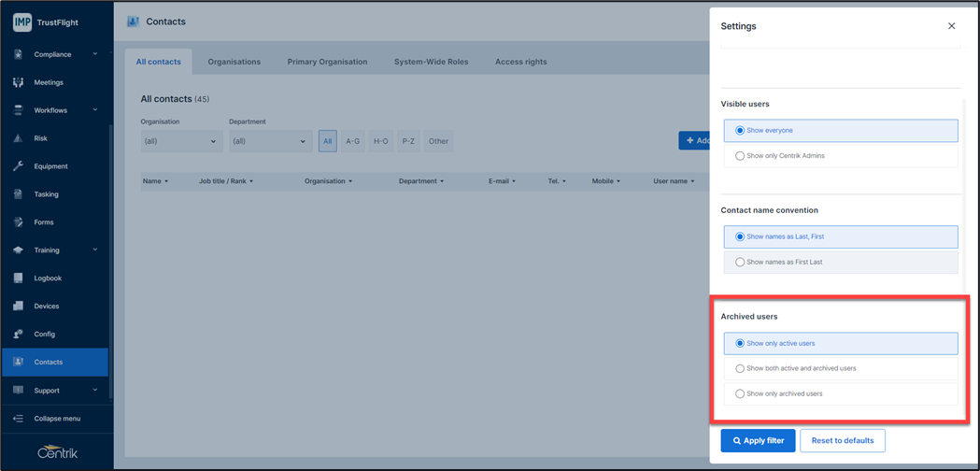Click the Config icon in sidebar
Screen dimensions: 980x471
18,335
